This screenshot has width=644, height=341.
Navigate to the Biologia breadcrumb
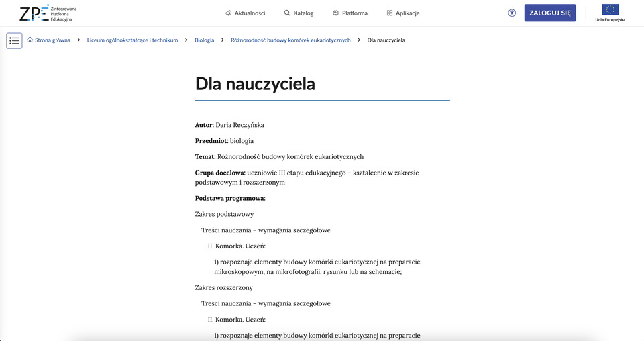tap(204, 40)
